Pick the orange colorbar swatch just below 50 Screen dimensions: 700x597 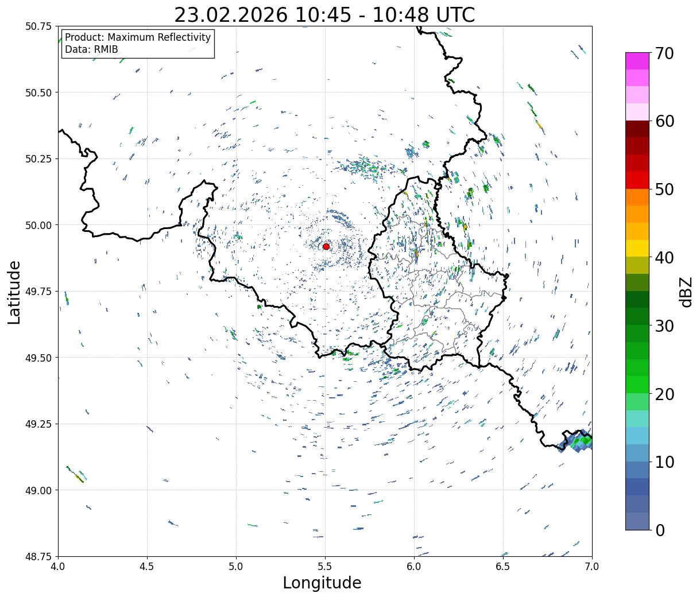click(x=637, y=197)
